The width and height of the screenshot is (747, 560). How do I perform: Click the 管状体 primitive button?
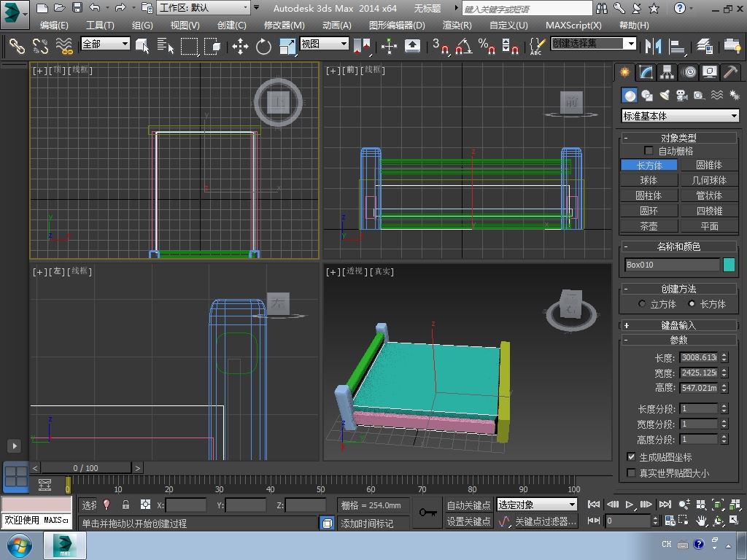709,195
